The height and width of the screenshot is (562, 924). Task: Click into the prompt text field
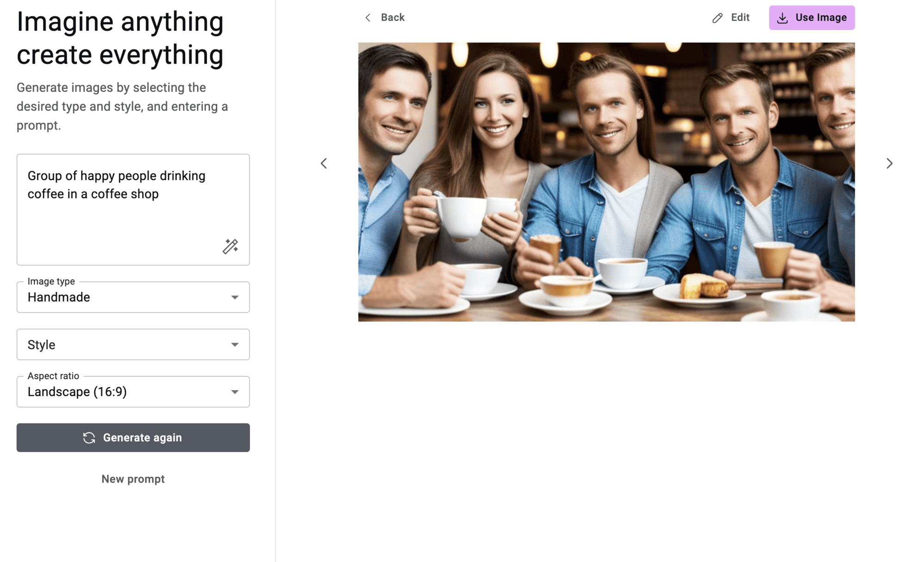tap(133, 210)
